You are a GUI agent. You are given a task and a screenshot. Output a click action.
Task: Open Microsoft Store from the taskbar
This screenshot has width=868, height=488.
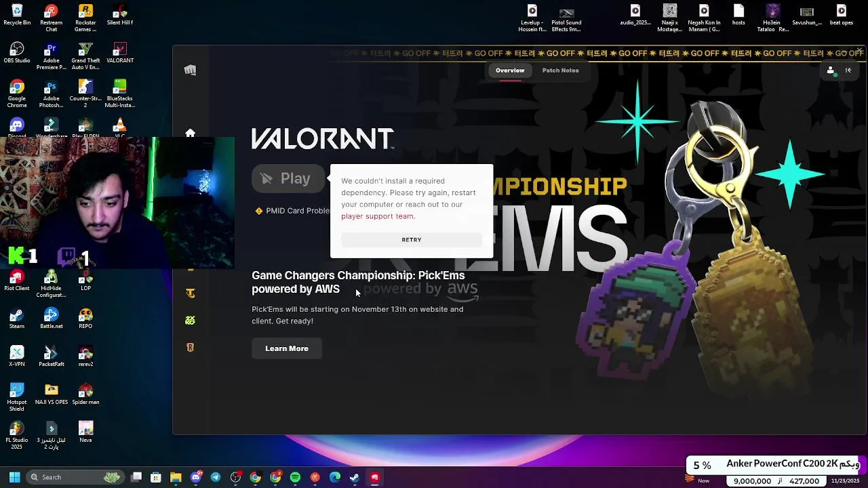point(156,477)
